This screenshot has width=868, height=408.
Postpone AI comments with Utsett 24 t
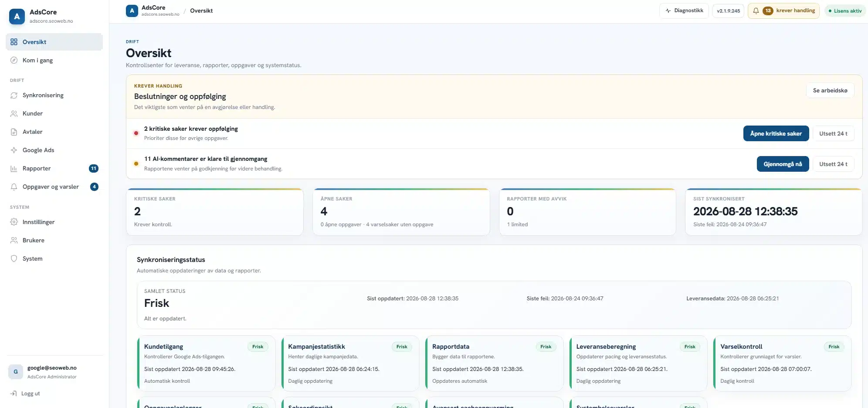point(833,164)
